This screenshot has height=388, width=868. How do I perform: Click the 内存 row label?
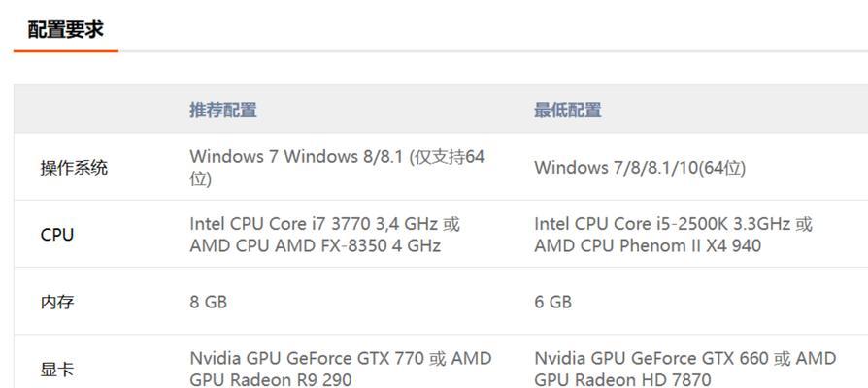coord(57,303)
